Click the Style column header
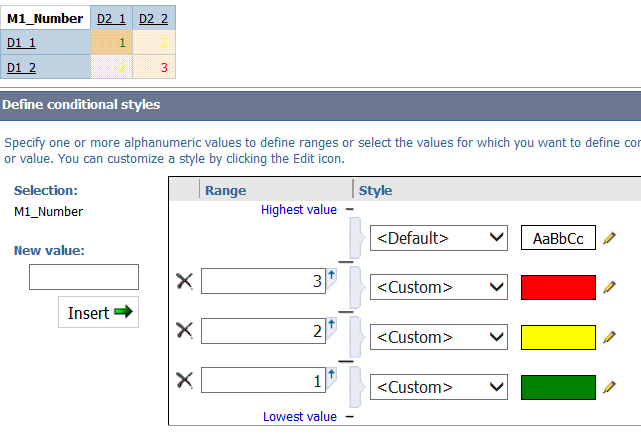The height and width of the screenshot is (434, 641). [375, 190]
